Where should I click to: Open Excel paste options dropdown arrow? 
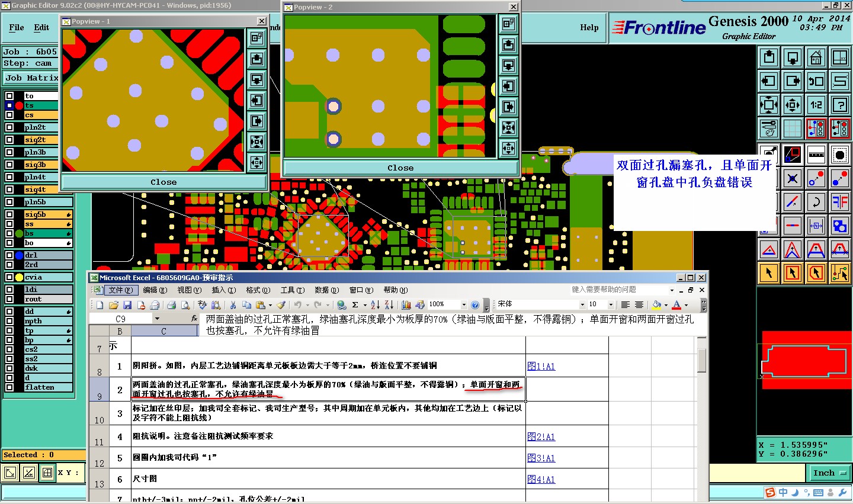pyautogui.click(x=270, y=305)
